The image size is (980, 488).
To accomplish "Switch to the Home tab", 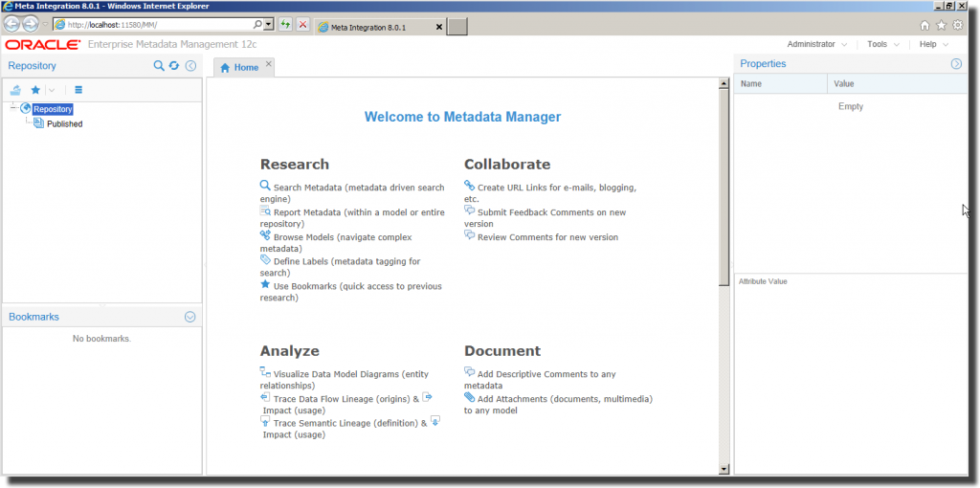I will [x=240, y=68].
